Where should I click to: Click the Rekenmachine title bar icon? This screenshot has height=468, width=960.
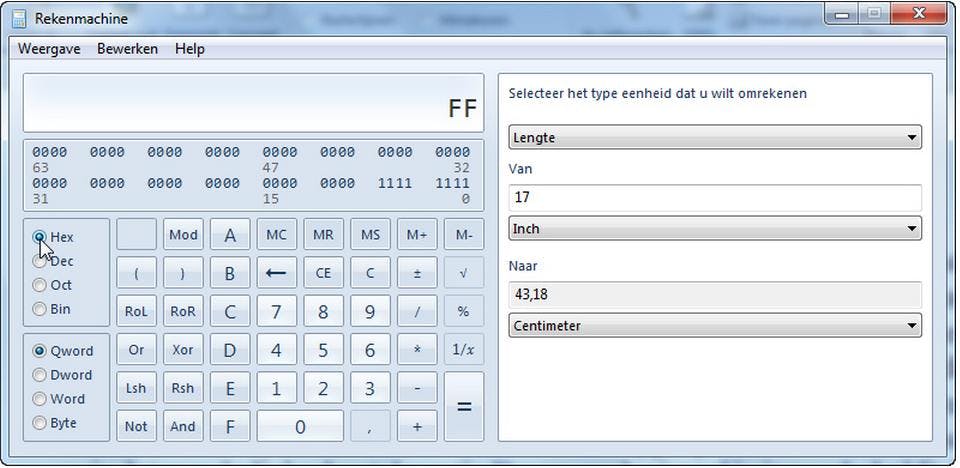click(x=19, y=18)
